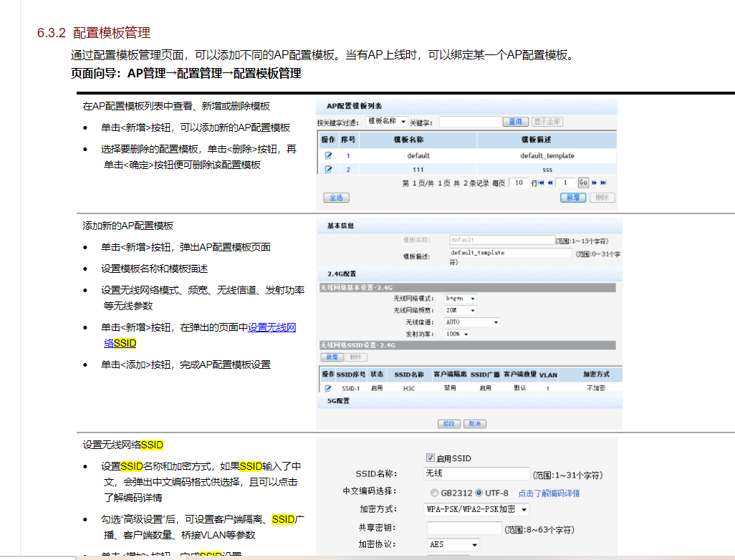Viewport: 735px width, 560px height.
Task: Click the edit icon for the SSID-1 row
Action: coord(328,388)
